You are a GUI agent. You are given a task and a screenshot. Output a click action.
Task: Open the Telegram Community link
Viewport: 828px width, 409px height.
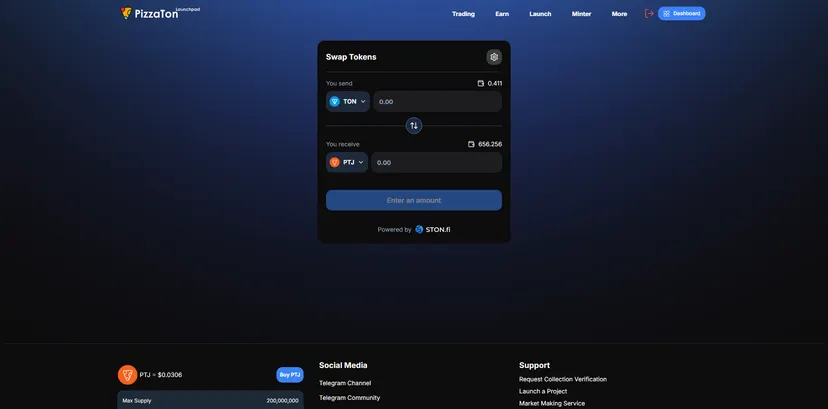349,398
